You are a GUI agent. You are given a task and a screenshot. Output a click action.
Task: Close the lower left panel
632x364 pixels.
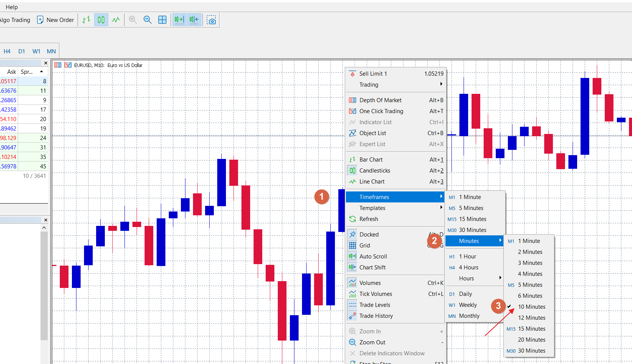(x=46, y=220)
